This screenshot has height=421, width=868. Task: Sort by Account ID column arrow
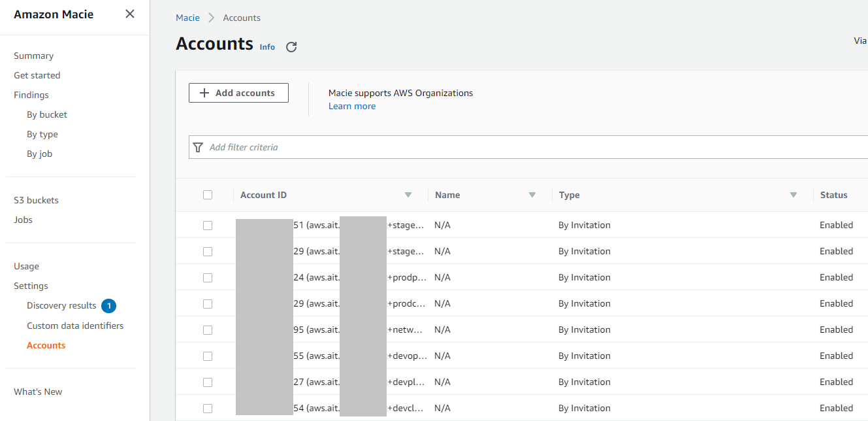tap(408, 195)
